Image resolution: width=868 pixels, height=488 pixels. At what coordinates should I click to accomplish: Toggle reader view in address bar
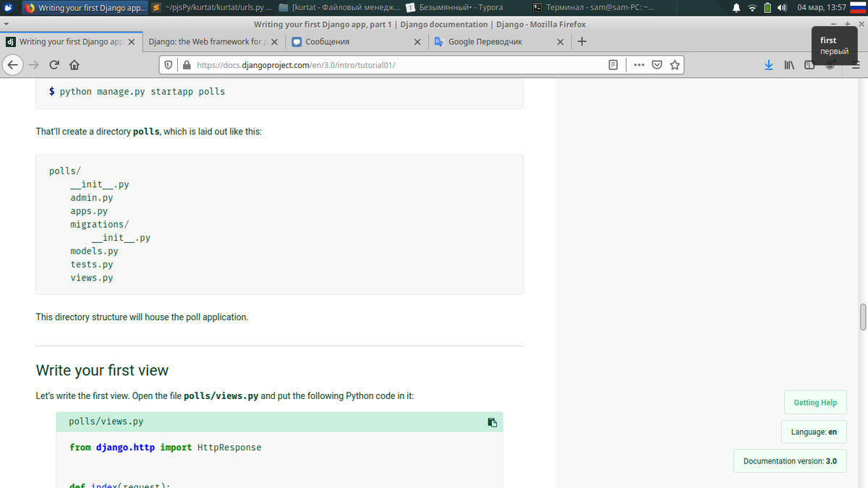(613, 64)
